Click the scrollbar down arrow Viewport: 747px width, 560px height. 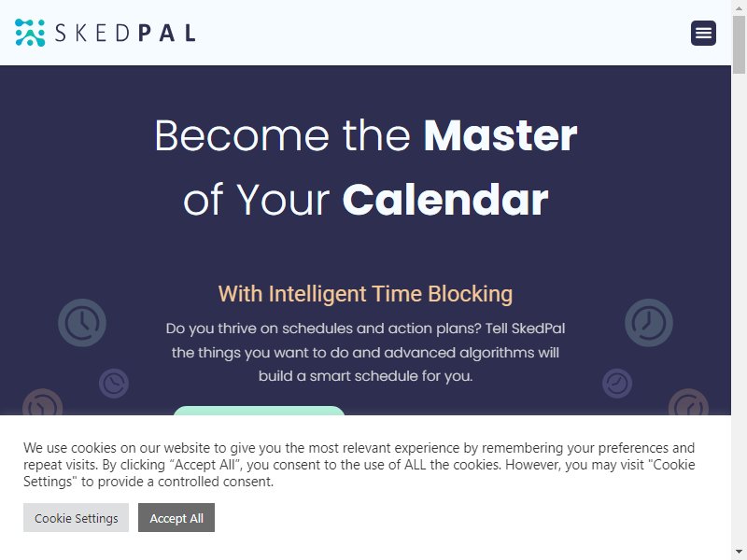[739, 553]
